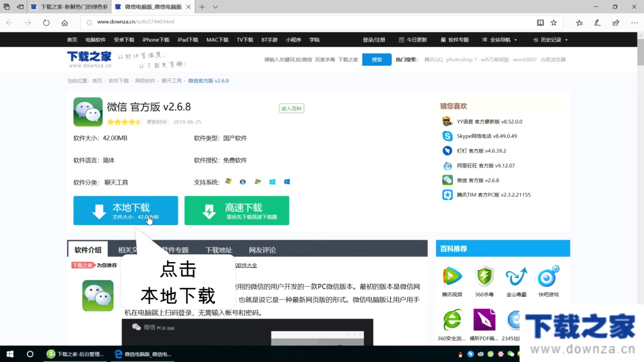
Task: Click the YY语音 icon in recommendations
Action: [x=447, y=121]
